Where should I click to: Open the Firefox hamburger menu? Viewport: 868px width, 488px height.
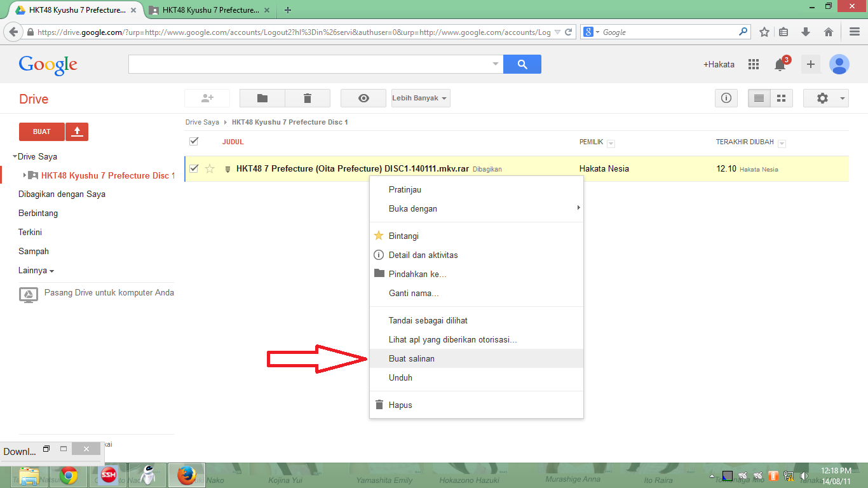click(x=855, y=32)
